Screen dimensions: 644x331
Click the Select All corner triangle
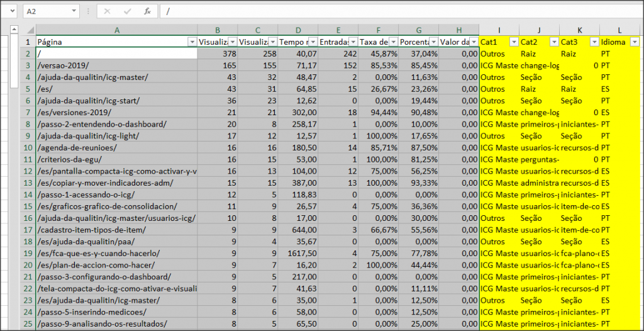click(x=30, y=30)
